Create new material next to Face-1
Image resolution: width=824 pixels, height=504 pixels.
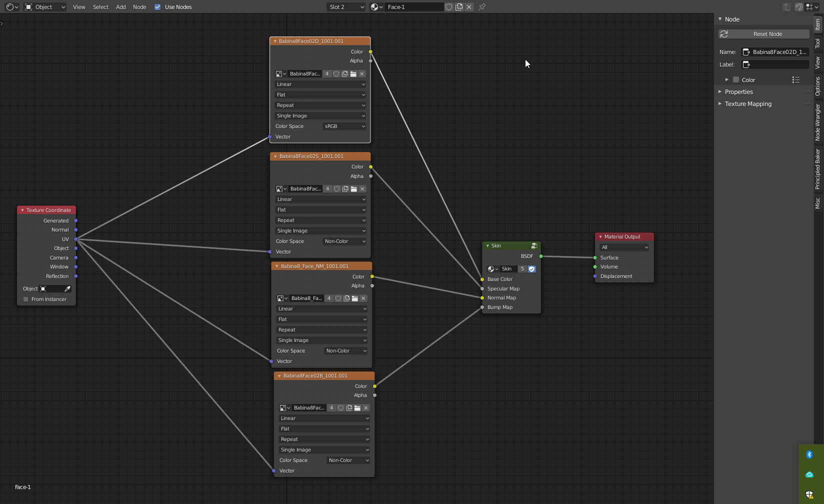coord(459,7)
